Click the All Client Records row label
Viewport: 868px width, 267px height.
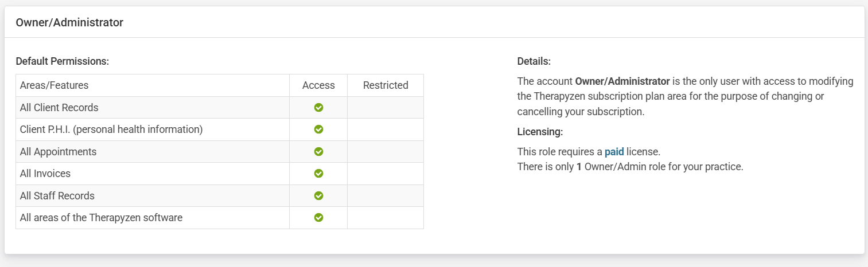click(59, 107)
